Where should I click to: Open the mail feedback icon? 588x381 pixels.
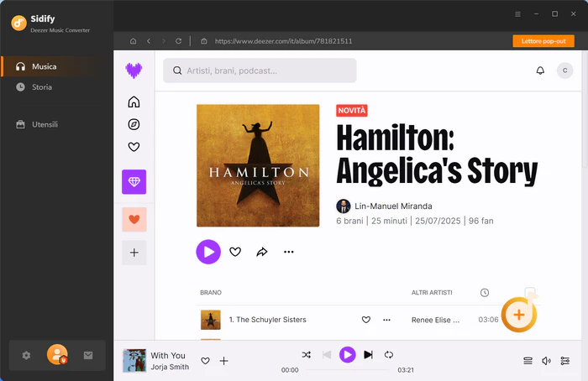[88, 355]
